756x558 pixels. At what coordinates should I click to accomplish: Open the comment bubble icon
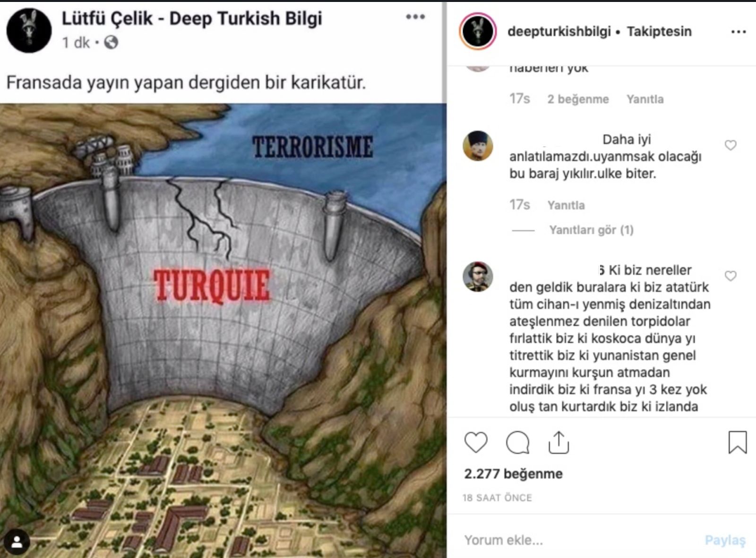pyautogui.click(x=517, y=443)
